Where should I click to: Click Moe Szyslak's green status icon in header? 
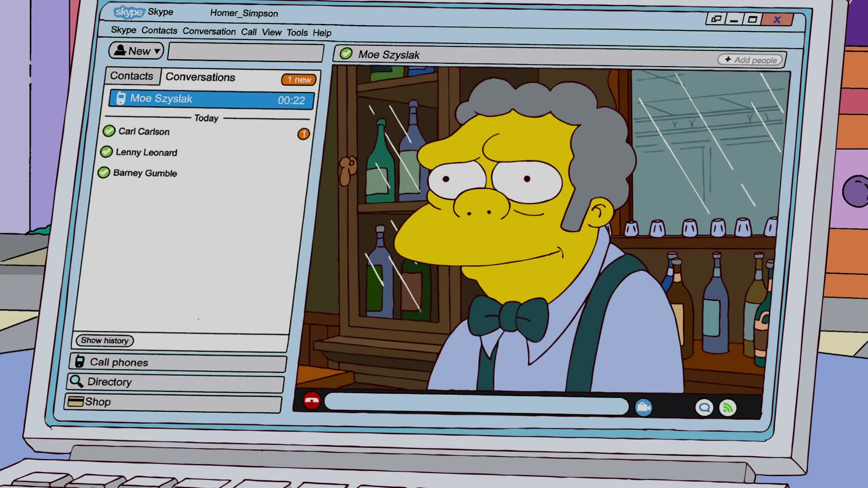(346, 54)
